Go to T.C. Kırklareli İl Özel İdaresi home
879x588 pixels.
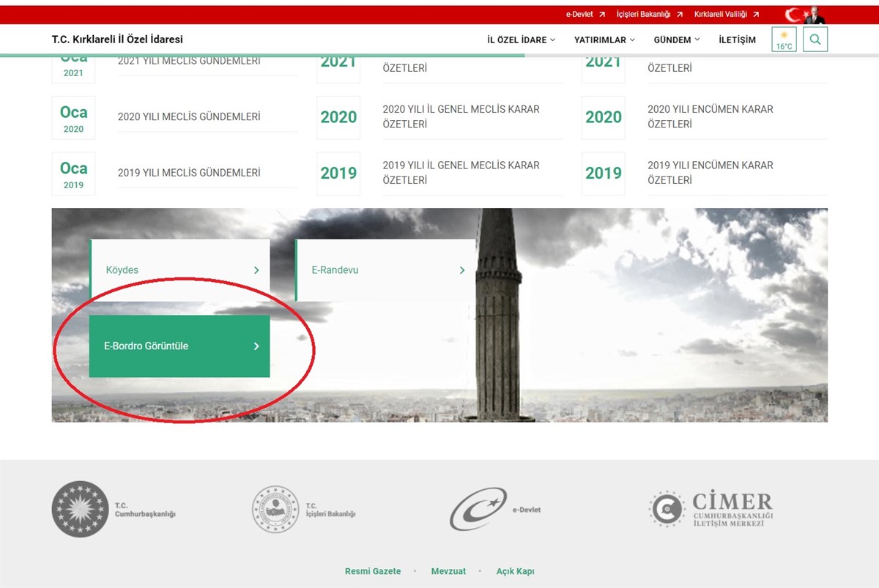[117, 40]
